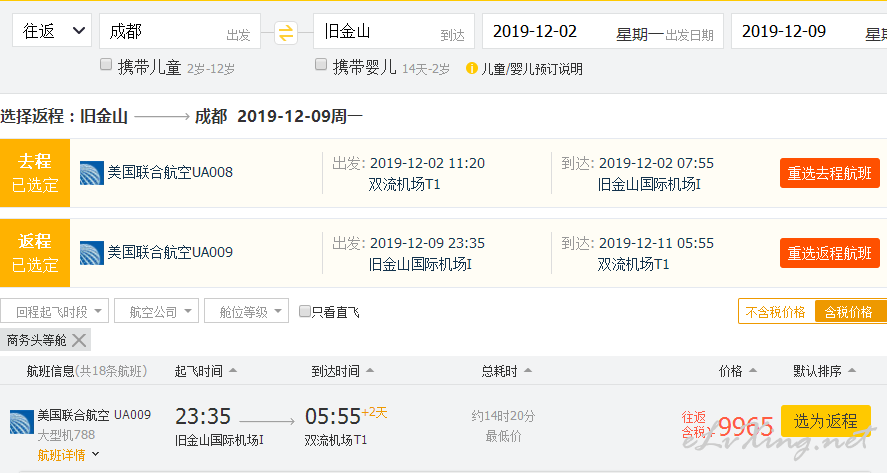Enable the 携带儿童 checkbox
Viewport: 887px width, 473px height.
coord(106,65)
